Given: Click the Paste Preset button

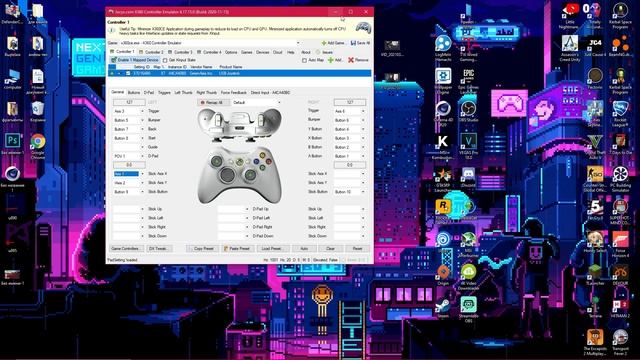Looking at the screenshot, I should coord(237,248).
